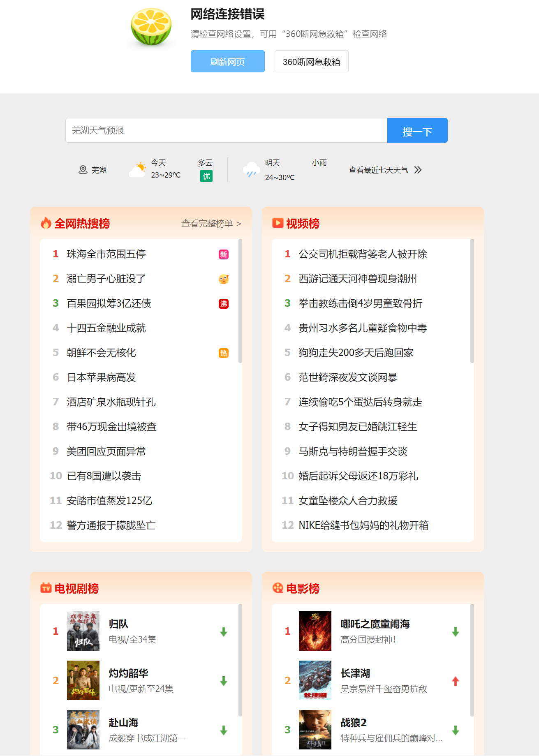Click the 芜湖 location pin icon
The image size is (539, 756).
83,170
